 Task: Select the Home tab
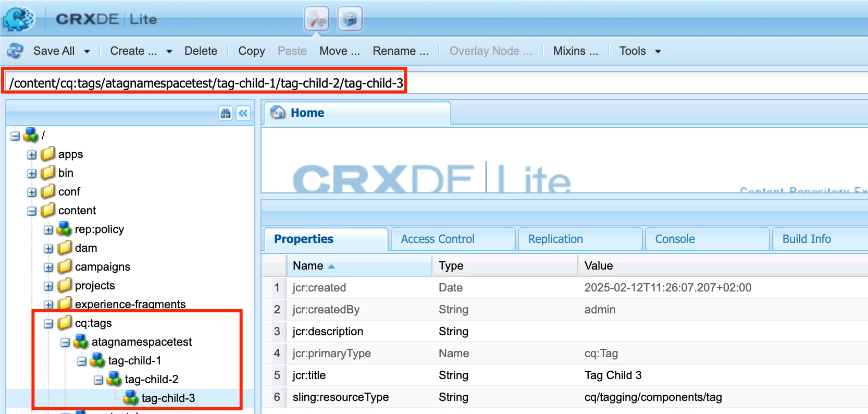(x=357, y=113)
